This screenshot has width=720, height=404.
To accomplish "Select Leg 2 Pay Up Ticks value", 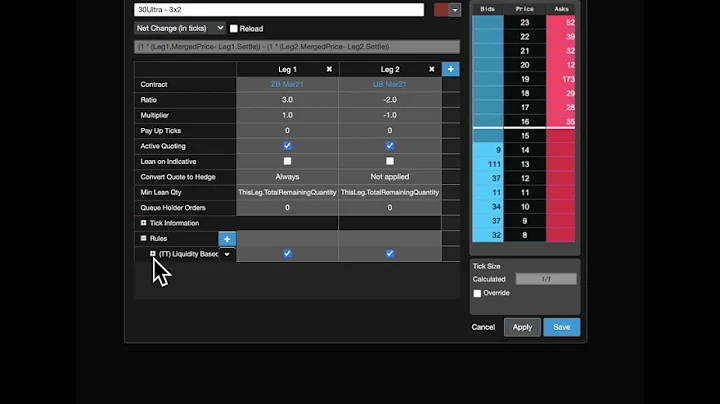I will (390, 130).
